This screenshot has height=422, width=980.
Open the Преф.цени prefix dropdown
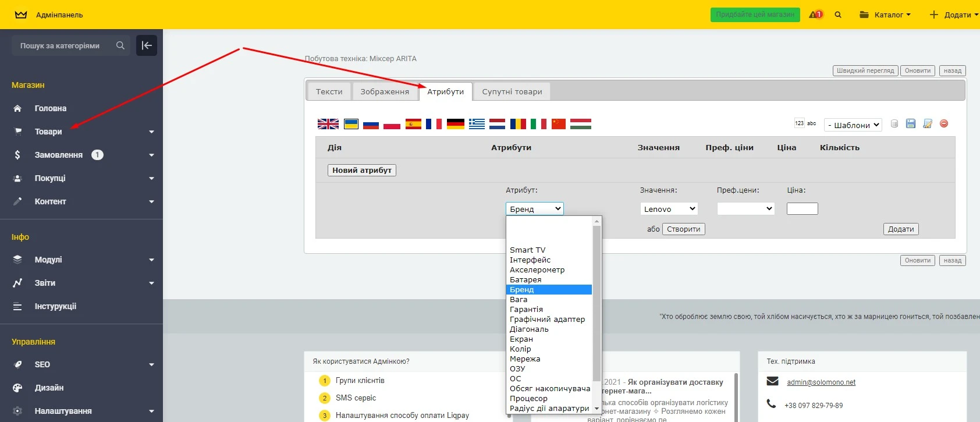coord(745,208)
